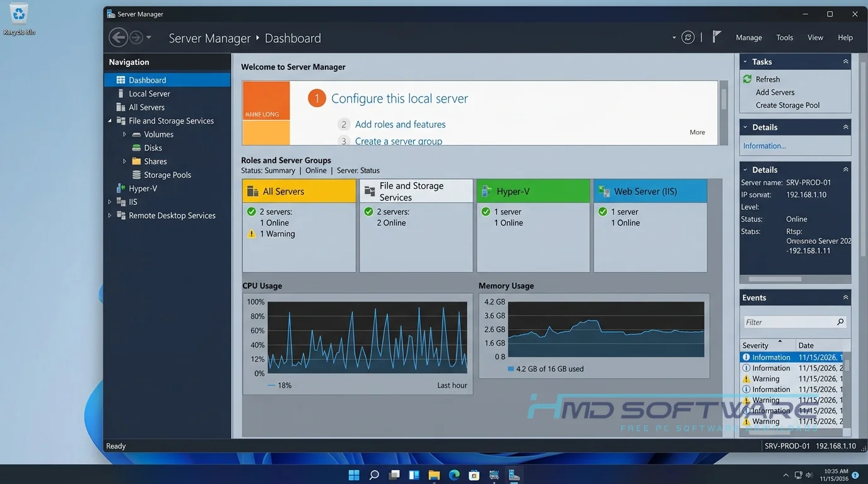Open taskbar Search magnifier
This screenshot has height=484, width=868.
(x=374, y=475)
